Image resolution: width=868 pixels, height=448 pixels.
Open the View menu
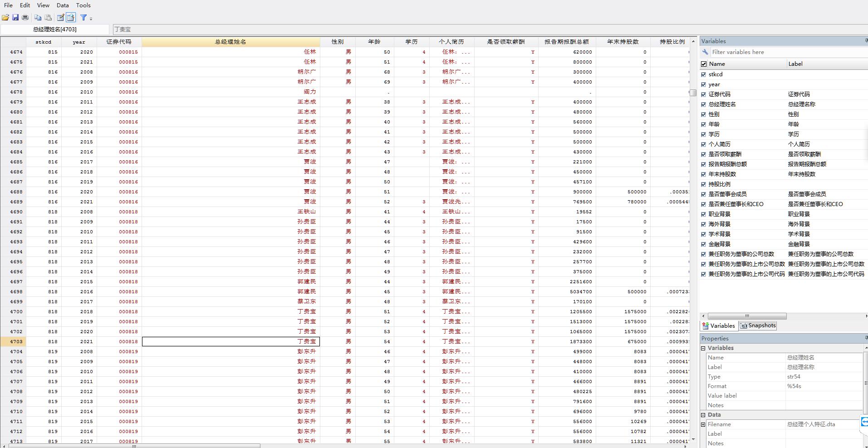[43, 5]
